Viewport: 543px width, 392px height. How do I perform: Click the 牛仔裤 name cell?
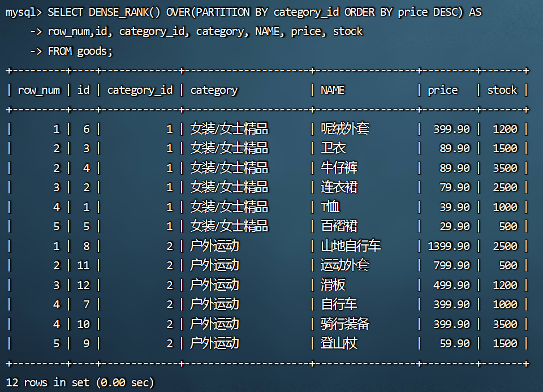[x=339, y=168]
